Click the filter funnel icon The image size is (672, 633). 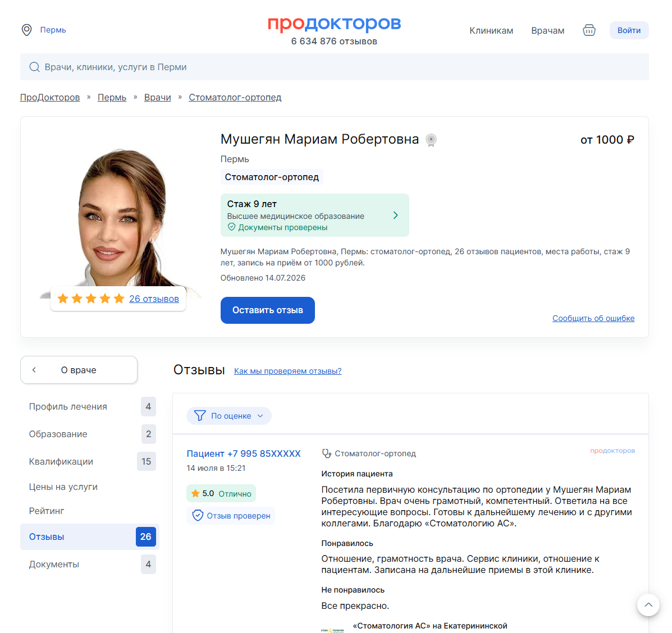tap(200, 416)
